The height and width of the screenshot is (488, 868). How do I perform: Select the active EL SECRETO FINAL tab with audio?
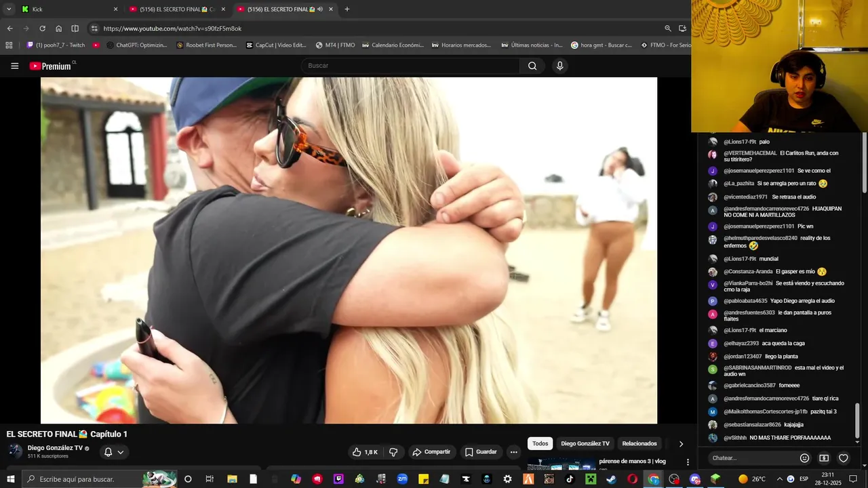[285, 9]
